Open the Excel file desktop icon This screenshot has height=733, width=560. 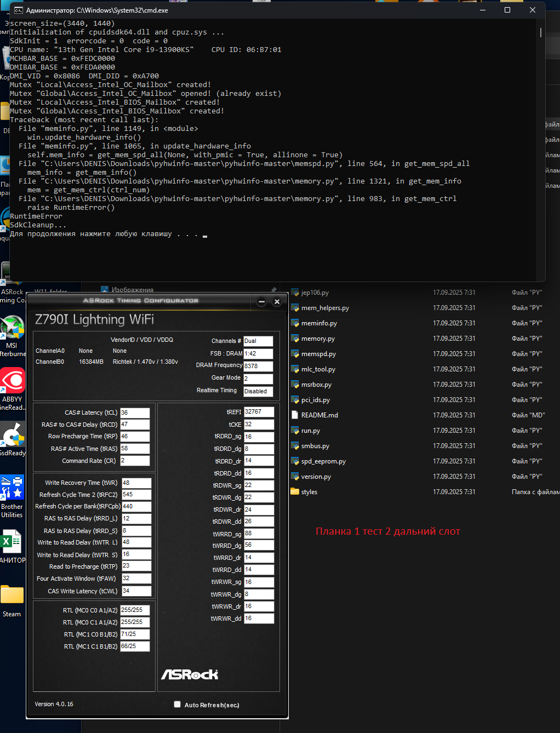12,541
